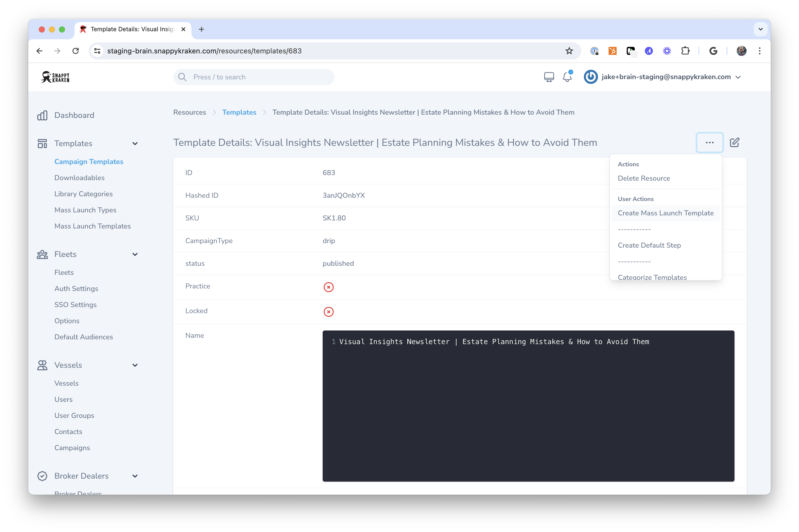This screenshot has height=532, width=799.
Task: Choose Create Mass Launch Template action
Action: point(665,213)
